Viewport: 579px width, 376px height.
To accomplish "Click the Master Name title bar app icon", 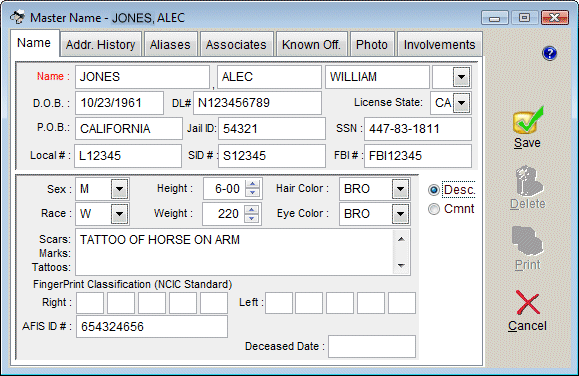I will (17, 17).
